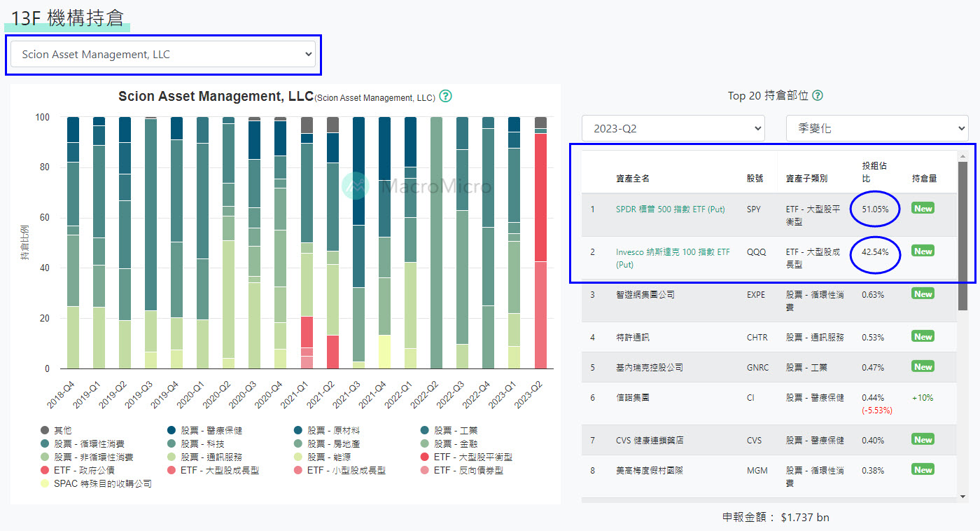Expand the 季變化 dropdown

(876, 129)
